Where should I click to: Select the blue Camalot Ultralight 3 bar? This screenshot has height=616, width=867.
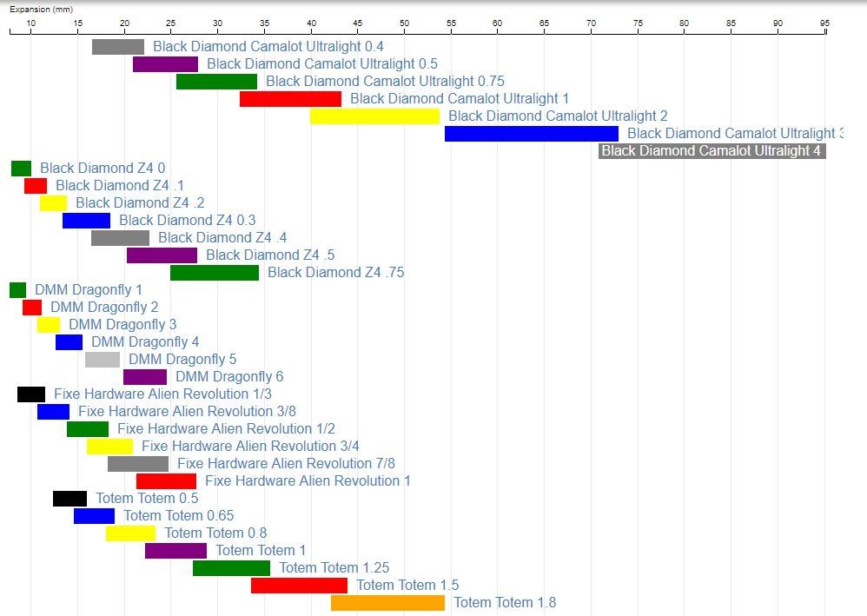coord(531,134)
